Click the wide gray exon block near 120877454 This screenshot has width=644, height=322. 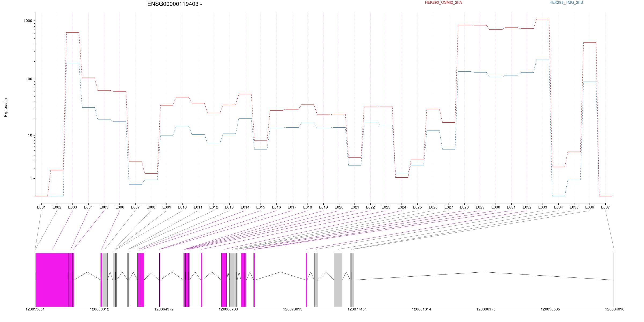point(338,280)
